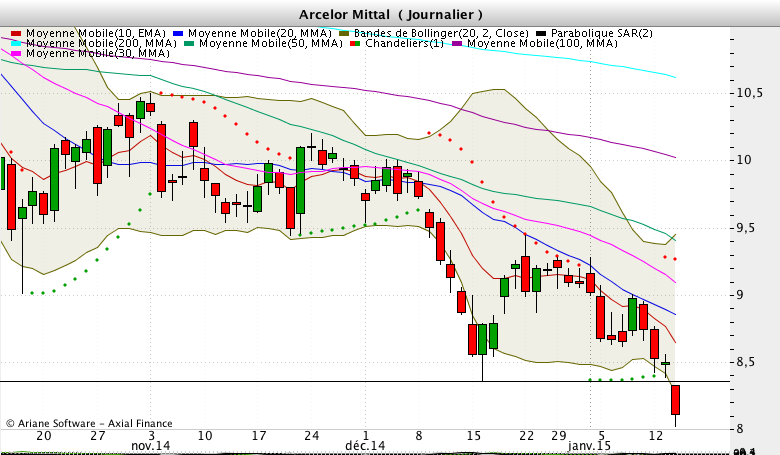Click the 10,5 price axis label
The width and height of the screenshot is (780, 455).
tap(750, 93)
